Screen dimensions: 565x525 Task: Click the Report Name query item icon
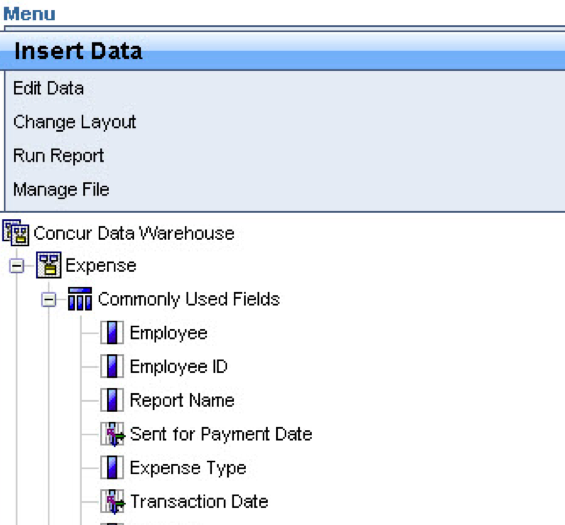pos(112,400)
